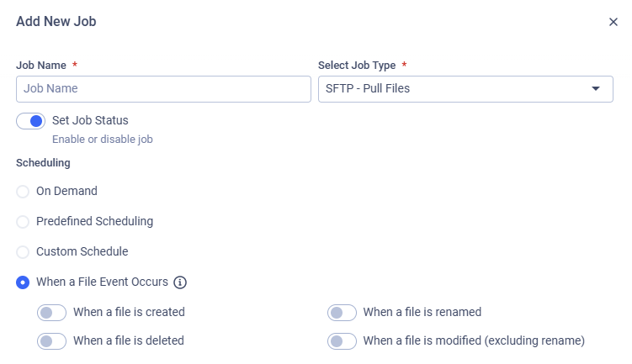
Task: Turn on the file renamed toggle
Action: (341, 313)
